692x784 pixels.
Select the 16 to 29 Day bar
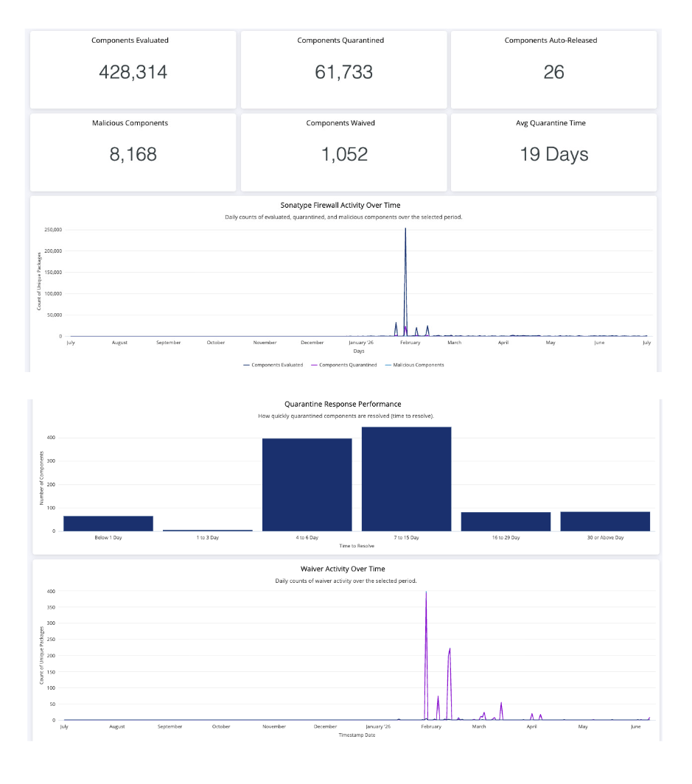click(506, 522)
